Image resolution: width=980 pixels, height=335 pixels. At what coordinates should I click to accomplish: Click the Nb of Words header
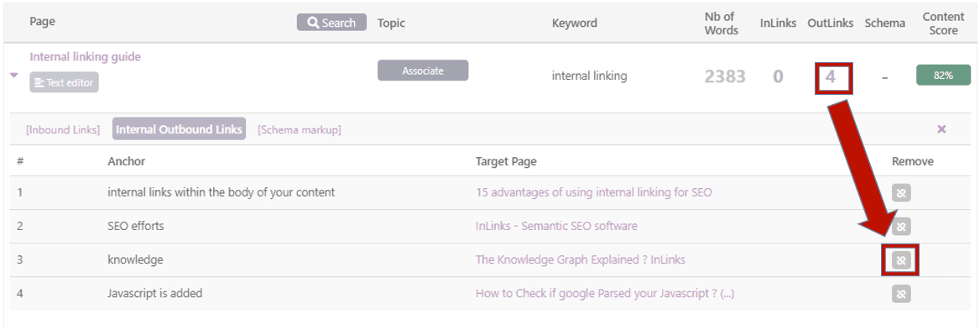click(x=722, y=24)
